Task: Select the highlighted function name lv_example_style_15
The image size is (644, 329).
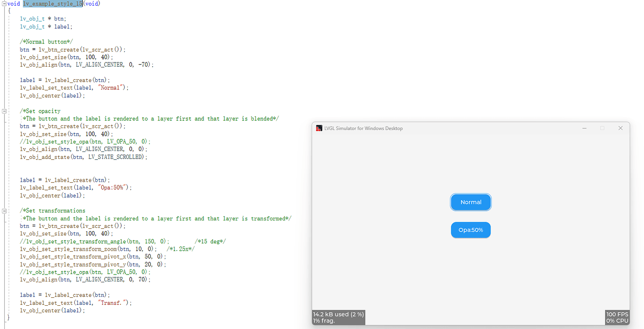Action: pyautogui.click(x=52, y=3)
